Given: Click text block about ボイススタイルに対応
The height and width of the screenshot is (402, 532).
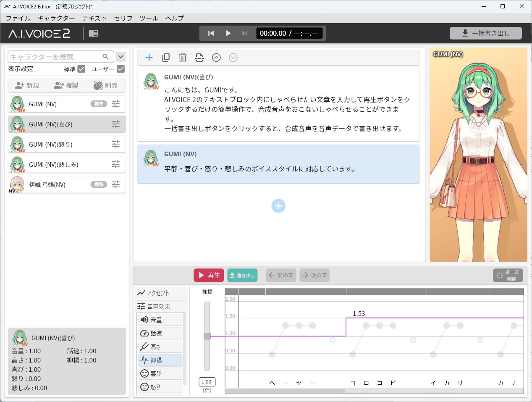Looking at the screenshot, I should pyautogui.click(x=278, y=164).
